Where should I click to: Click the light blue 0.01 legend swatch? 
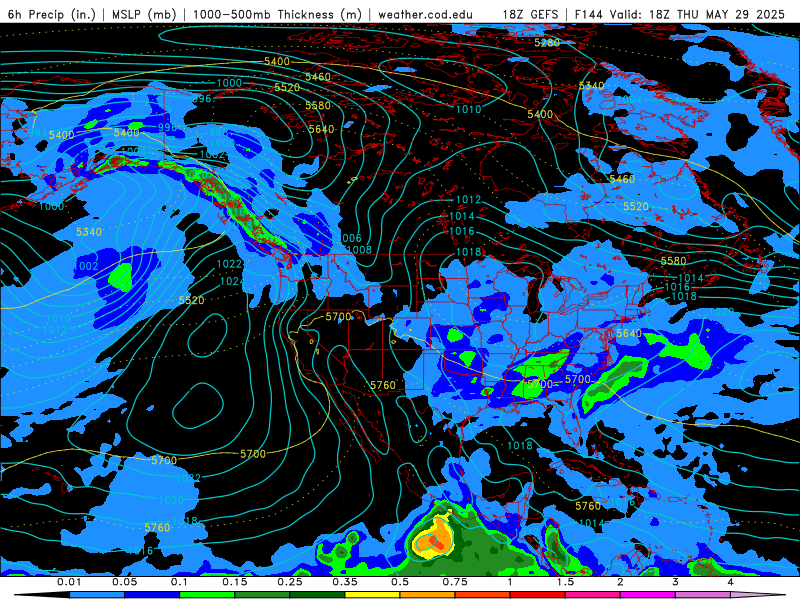97,595
